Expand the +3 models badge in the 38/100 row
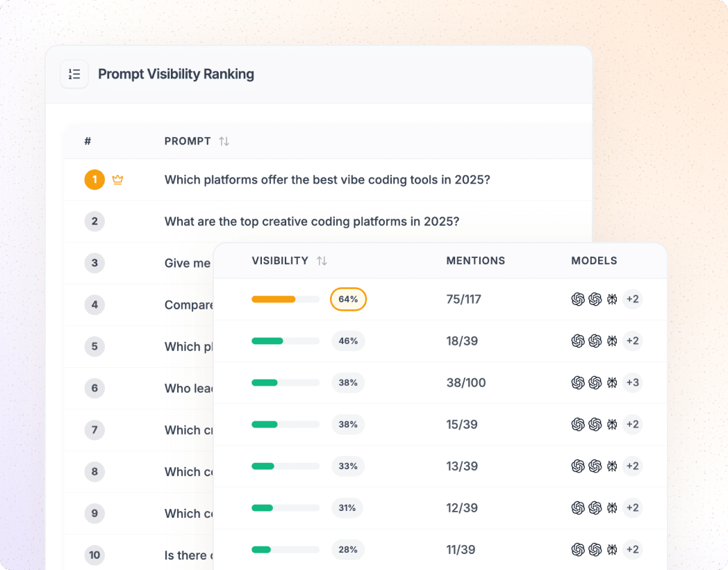 (632, 383)
